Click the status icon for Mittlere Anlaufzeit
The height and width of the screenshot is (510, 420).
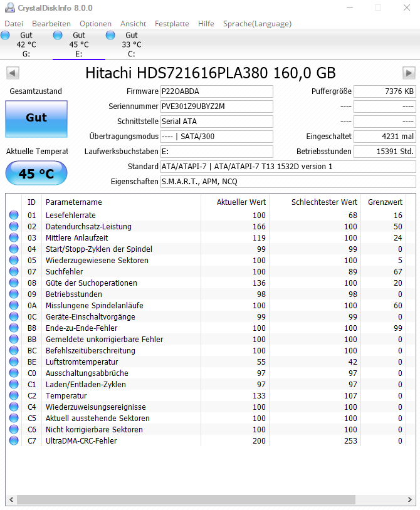14,237
